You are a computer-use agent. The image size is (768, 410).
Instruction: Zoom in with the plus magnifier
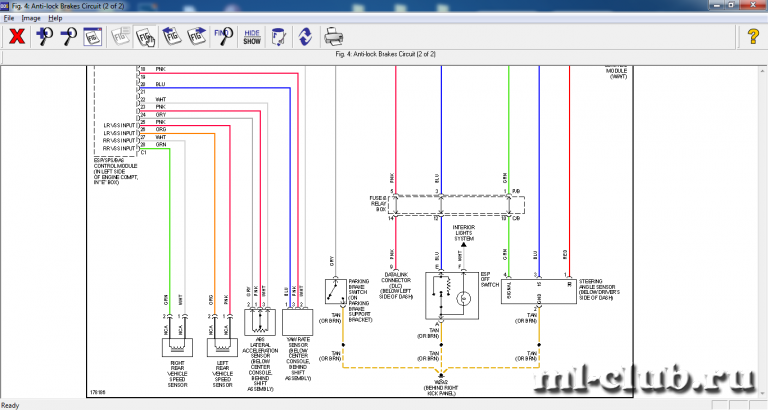pyautogui.click(x=45, y=37)
